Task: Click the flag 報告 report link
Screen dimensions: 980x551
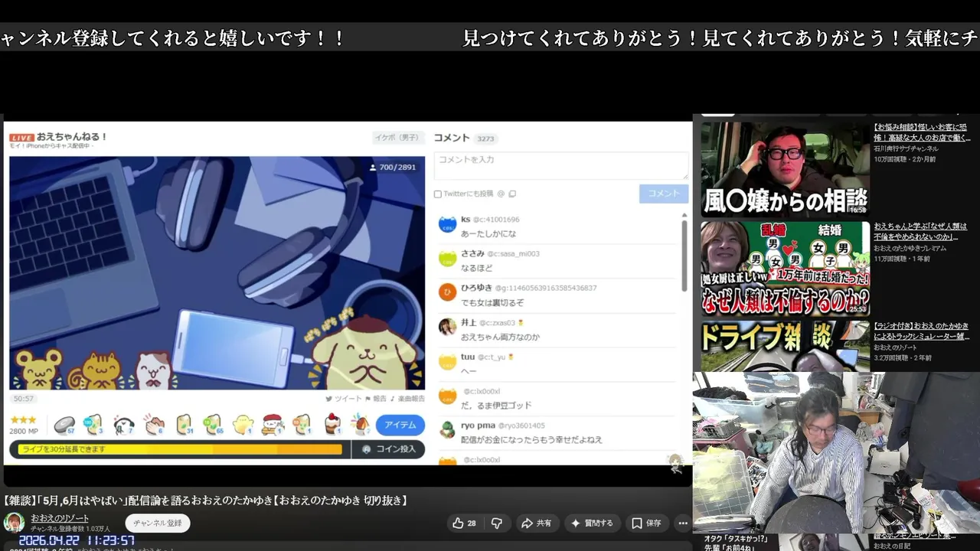Action: point(376,399)
